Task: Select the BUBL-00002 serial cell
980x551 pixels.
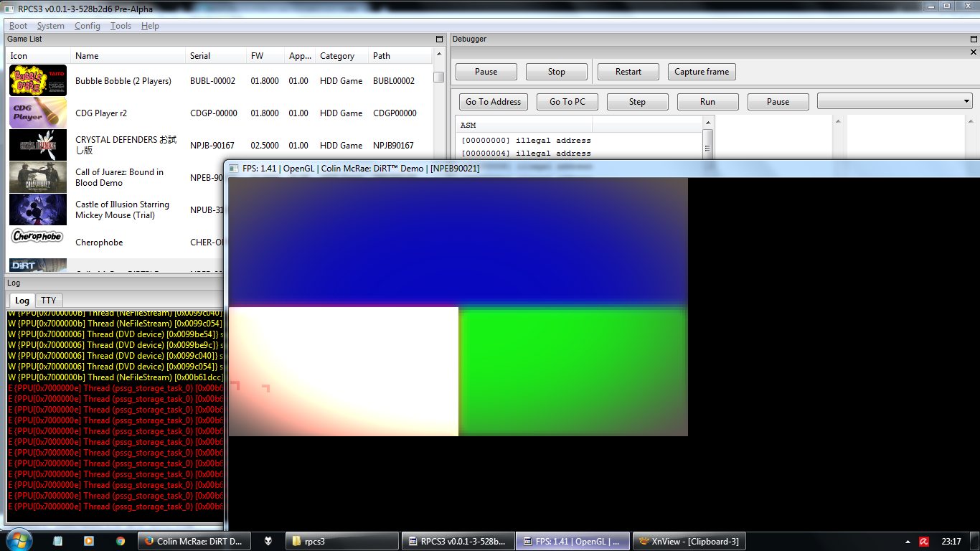Action: tap(212, 81)
